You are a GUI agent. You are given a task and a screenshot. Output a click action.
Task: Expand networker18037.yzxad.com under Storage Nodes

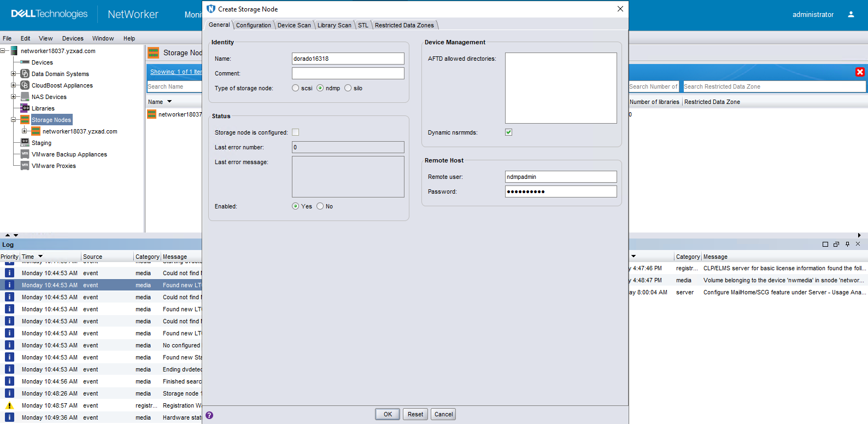pyautogui.click(x=25, y=131)
